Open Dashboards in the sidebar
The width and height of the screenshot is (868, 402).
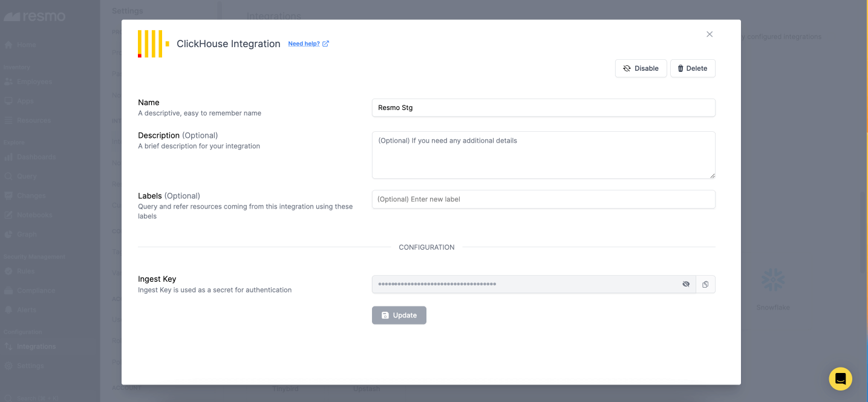pos(36,157)
